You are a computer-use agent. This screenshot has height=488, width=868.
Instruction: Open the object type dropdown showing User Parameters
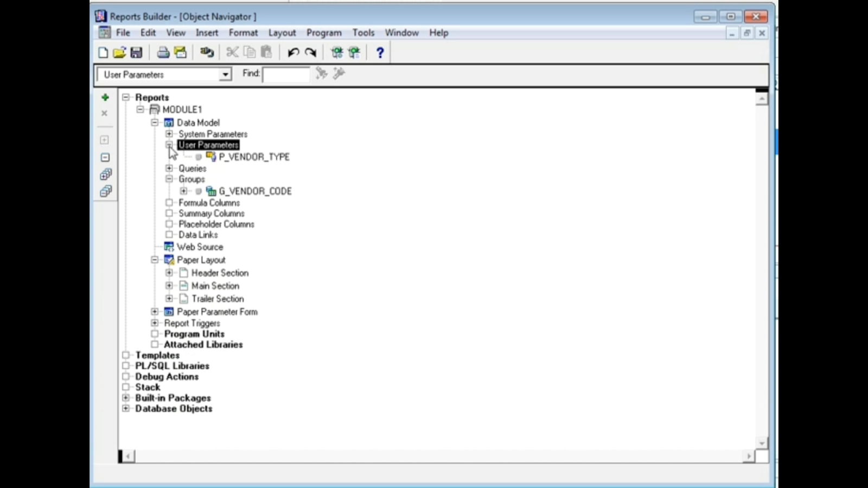click(225, 74)
